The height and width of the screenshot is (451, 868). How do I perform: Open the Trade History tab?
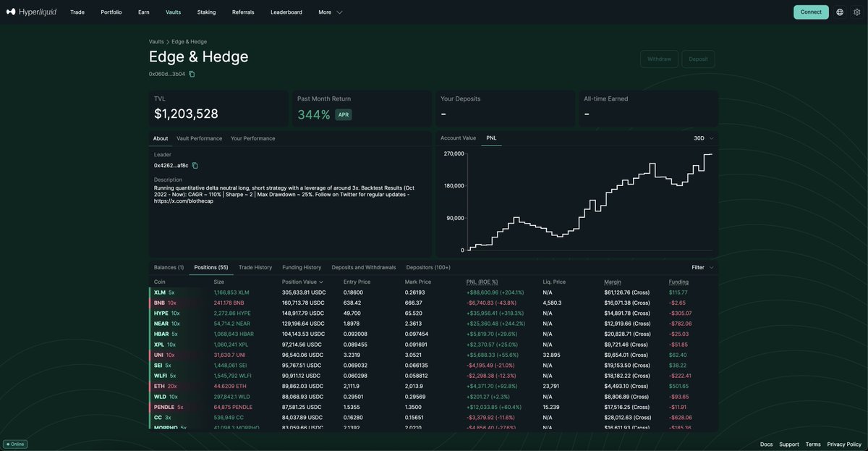[x=255, y=267]
